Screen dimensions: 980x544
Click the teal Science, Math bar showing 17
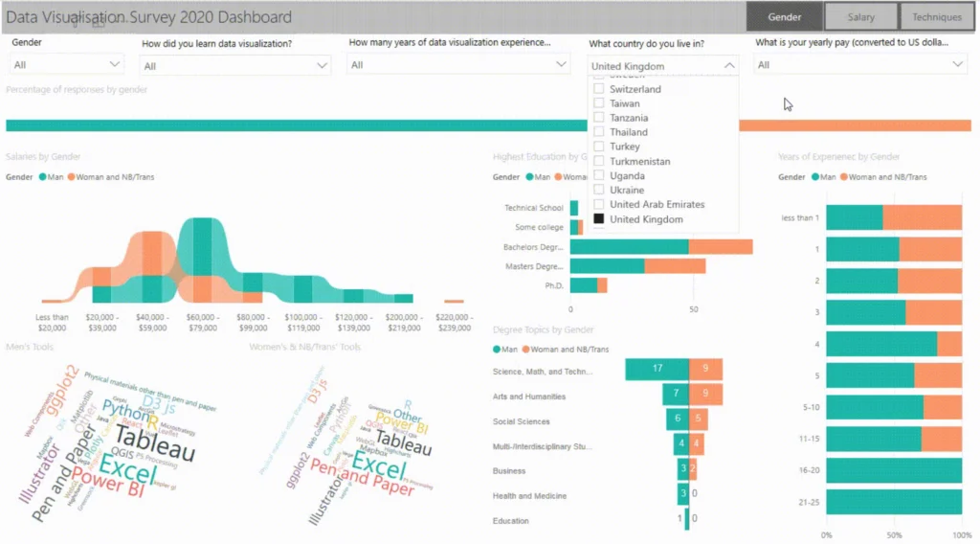(x=657, y=370)
